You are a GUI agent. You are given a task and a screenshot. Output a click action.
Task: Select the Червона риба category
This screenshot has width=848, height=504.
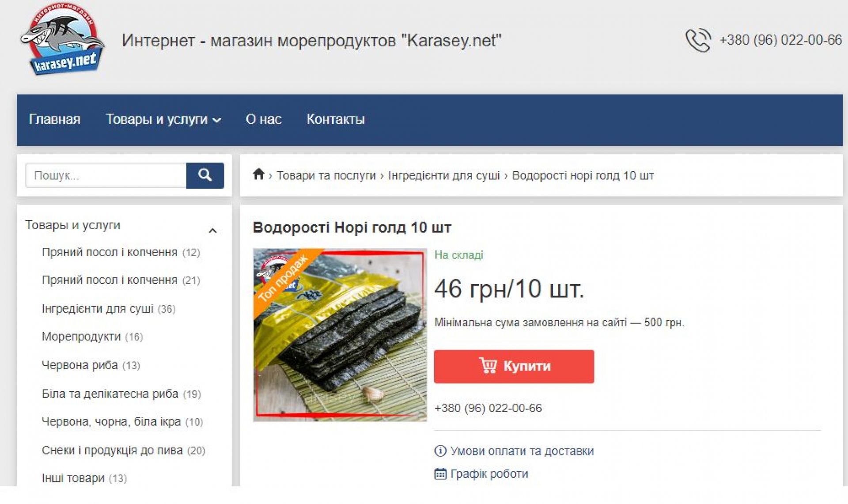coord(80,365)
